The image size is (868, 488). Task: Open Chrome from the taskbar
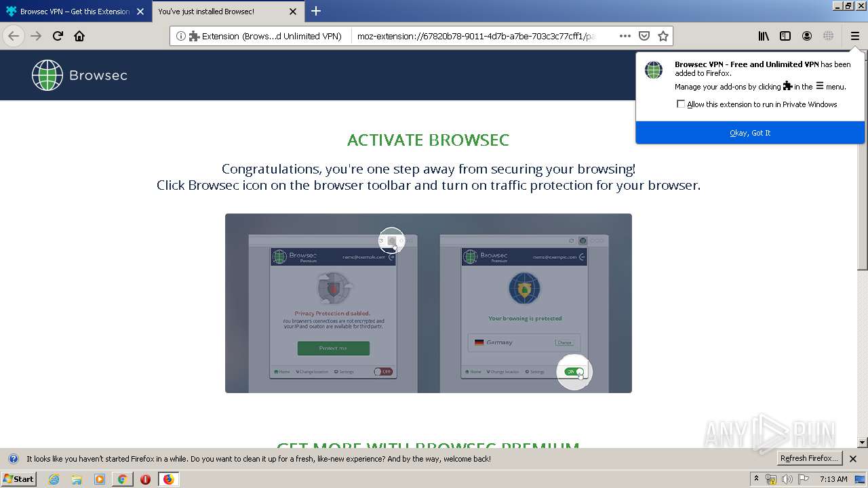click(123, 479)
